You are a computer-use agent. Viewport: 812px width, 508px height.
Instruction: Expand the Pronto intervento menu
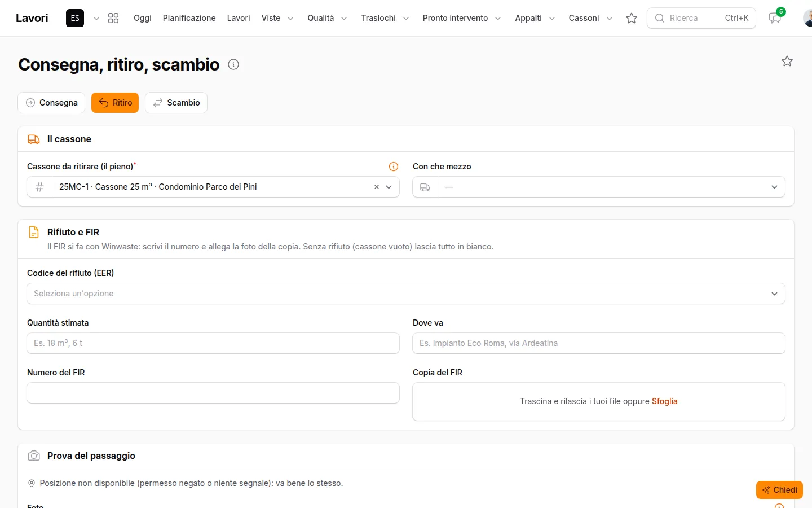tap(462, 18)
